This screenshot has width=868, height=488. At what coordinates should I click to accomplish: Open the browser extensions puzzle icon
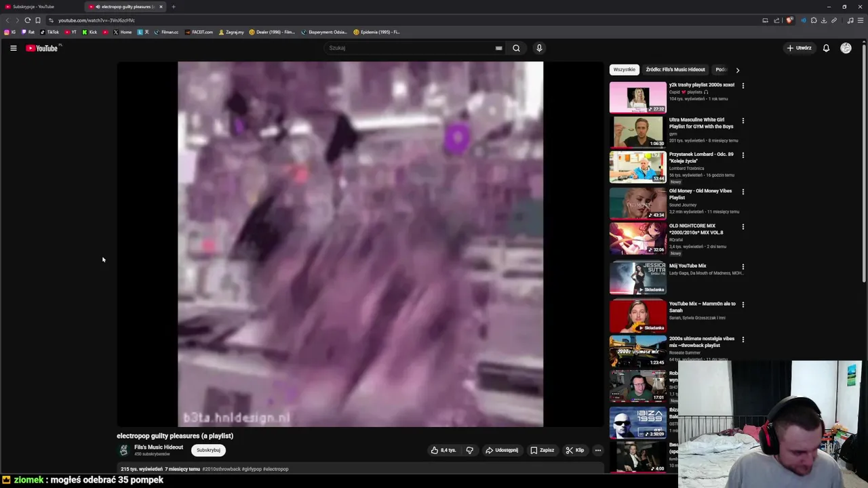(814, 20)
